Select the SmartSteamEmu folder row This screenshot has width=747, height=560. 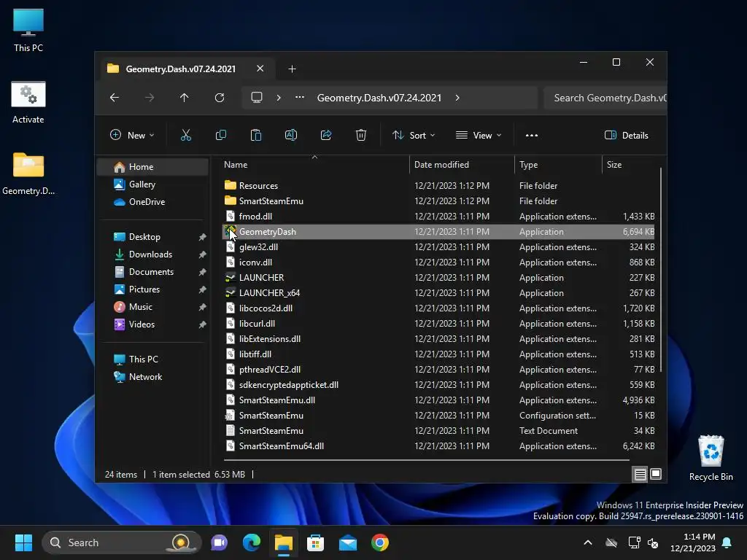click(x=438, y=201)
